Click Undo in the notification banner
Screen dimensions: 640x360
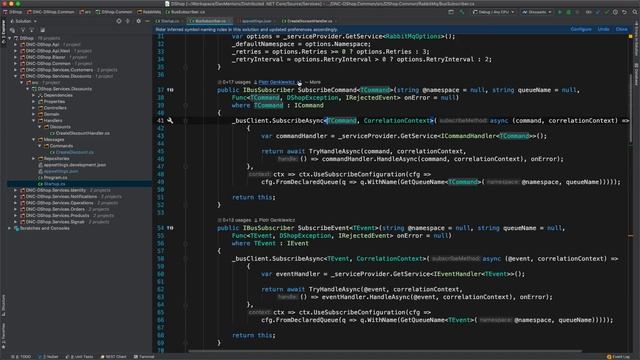[603, 29]
